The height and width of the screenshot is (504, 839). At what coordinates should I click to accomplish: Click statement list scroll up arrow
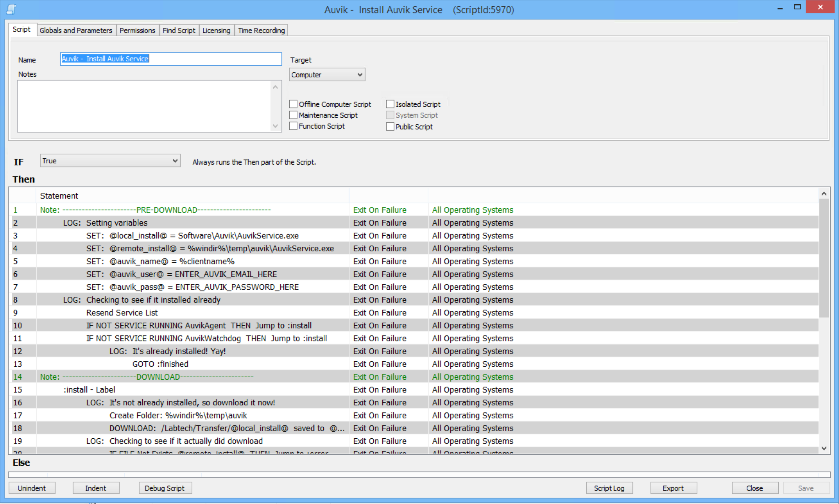824,193
